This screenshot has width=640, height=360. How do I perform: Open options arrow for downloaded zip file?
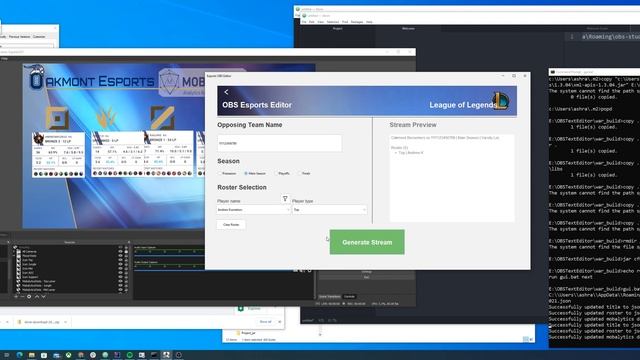click(66, 322)
